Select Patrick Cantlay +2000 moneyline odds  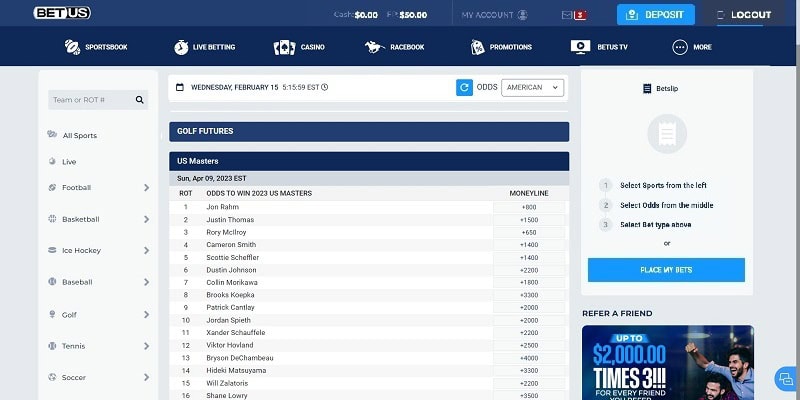529,308
